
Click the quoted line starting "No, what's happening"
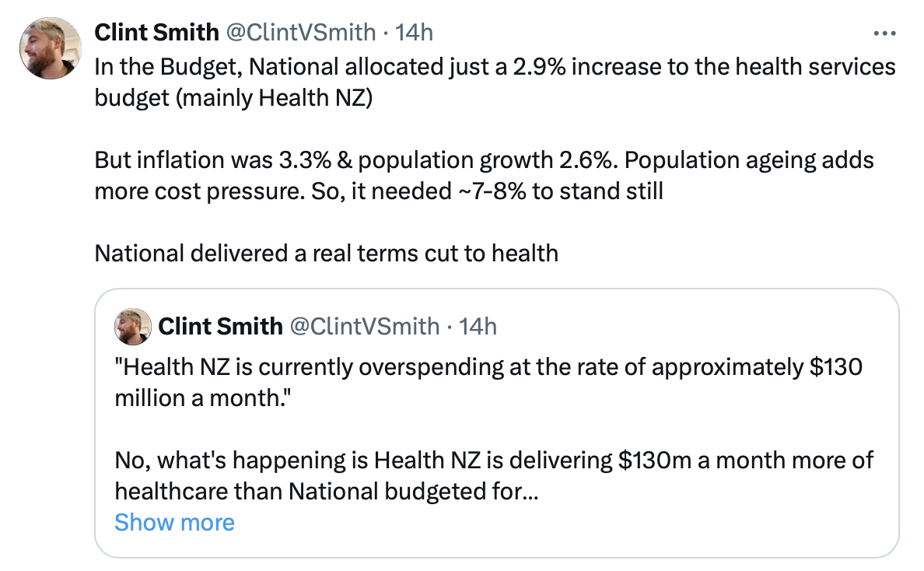point(493,460)
